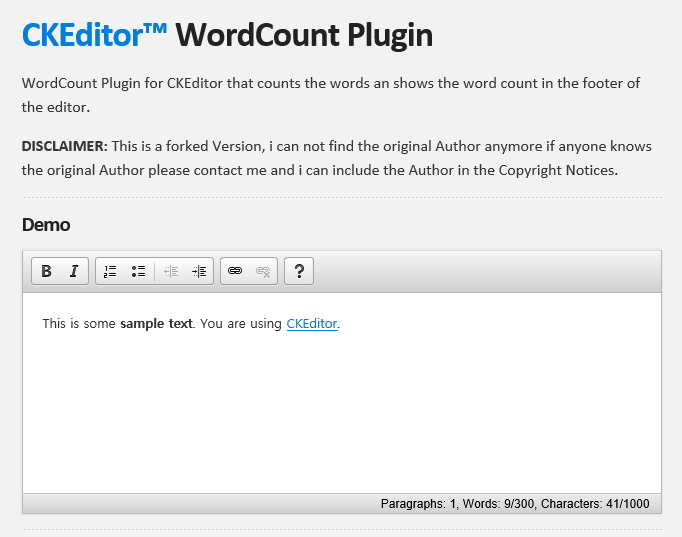Click the 'Paragraphs: 1' counter
The image size is (682, 537).
418,504
